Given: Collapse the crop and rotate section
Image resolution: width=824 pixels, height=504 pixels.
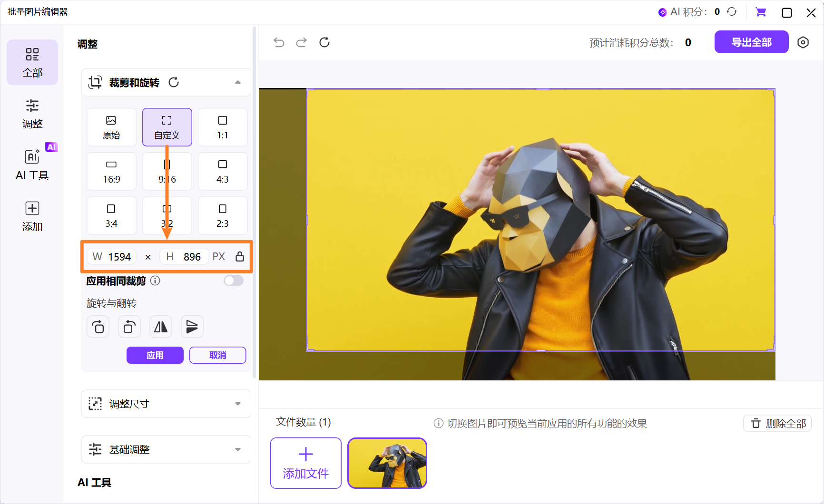Looking at the screenshot, I should coord(237,82).
